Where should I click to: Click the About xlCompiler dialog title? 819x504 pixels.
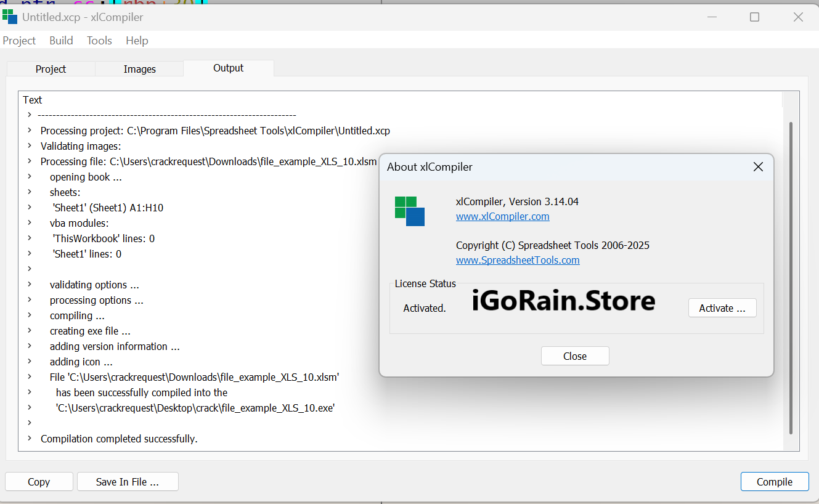point(430,167)
